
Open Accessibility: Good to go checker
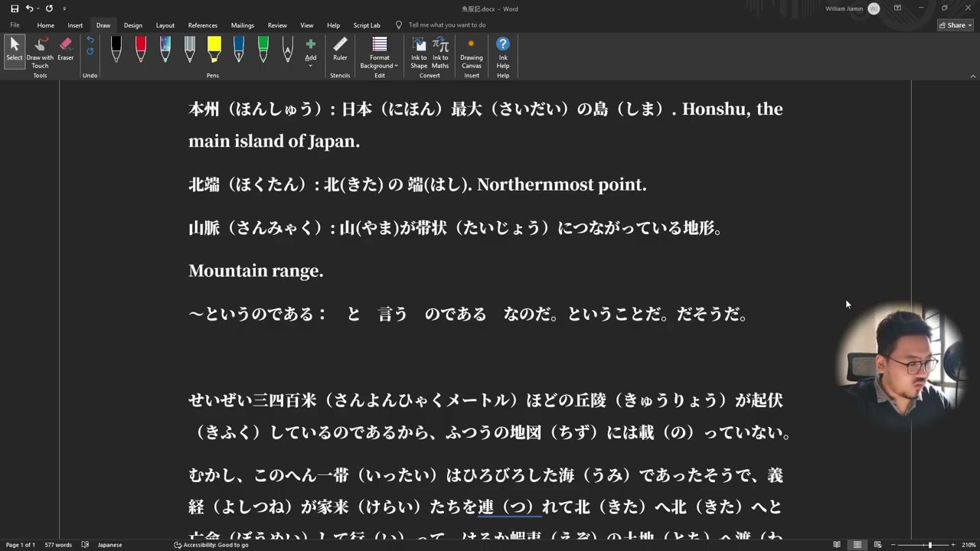(211, 545)
